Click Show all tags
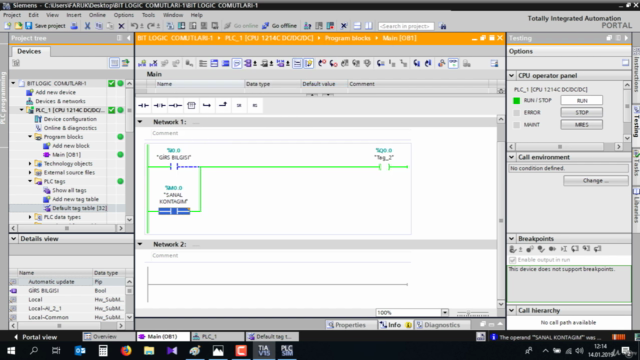The image size is (640, 360). click(69, 190)
